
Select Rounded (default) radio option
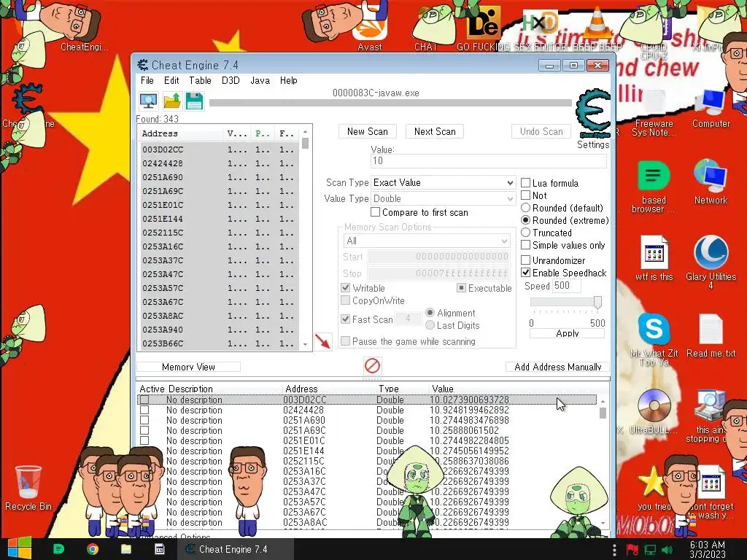coord(525,208)
